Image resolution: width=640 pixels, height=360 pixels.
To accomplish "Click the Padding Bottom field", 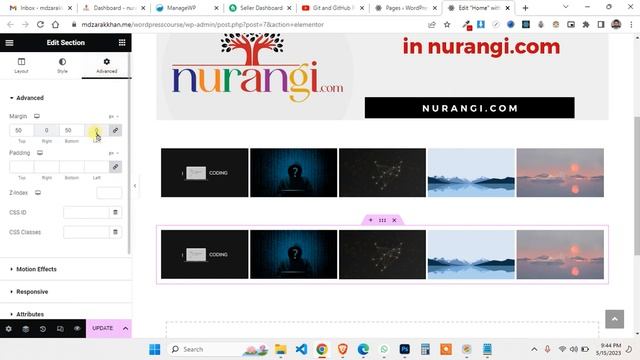I will point(71,167).
